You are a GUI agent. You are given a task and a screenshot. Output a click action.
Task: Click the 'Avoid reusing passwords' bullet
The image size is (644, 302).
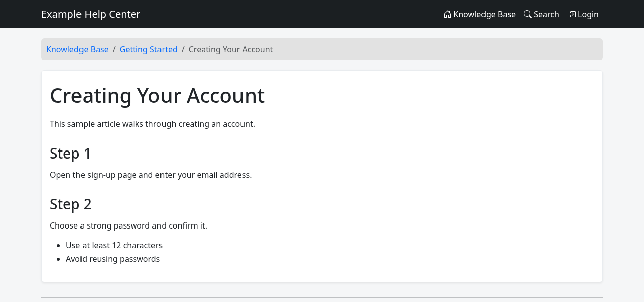tap(113, 259)
